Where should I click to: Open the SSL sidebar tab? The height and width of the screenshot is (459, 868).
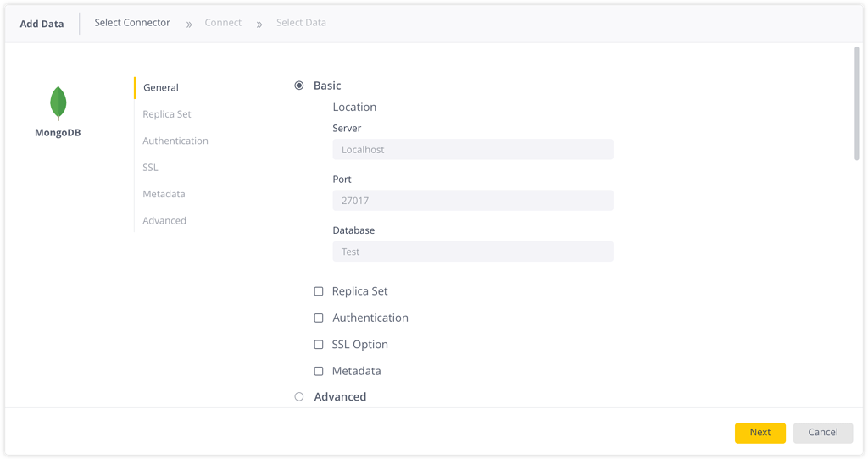[151, 168]
